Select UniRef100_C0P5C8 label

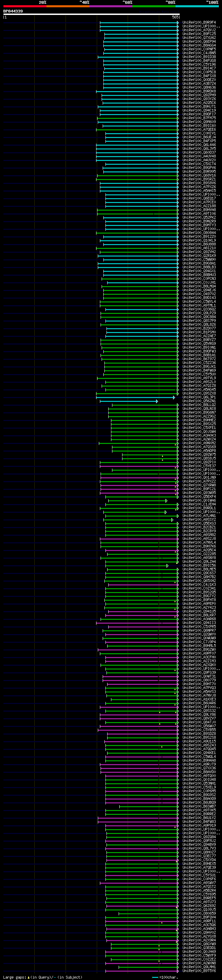click(x=199, y=72)
